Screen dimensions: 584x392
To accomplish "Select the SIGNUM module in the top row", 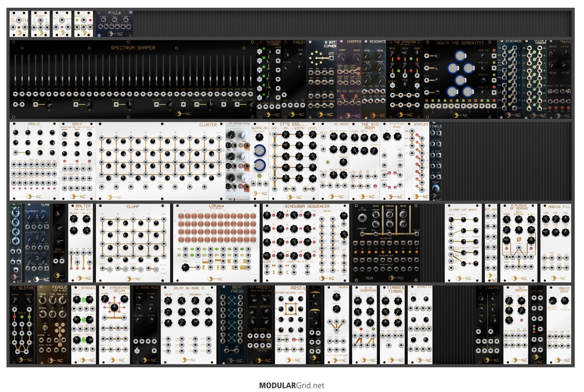I will click(x=40, y=24).
